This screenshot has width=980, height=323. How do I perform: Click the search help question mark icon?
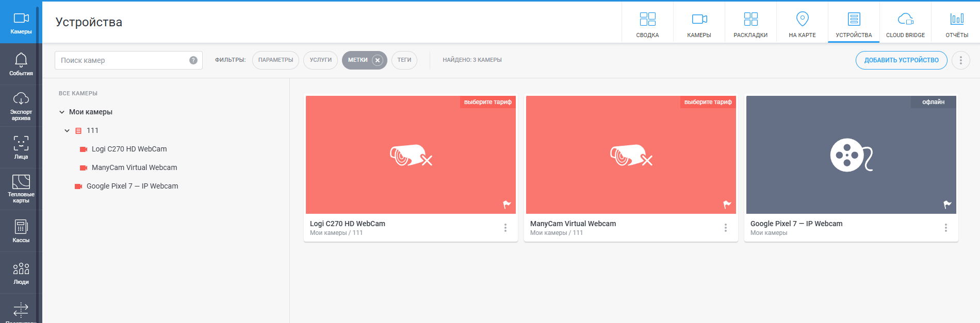pyautogui.click(x=193, y=60)
